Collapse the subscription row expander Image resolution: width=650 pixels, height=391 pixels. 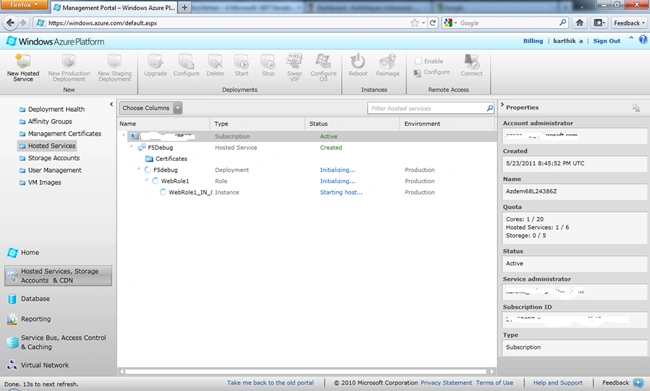[x=124, y=135]
